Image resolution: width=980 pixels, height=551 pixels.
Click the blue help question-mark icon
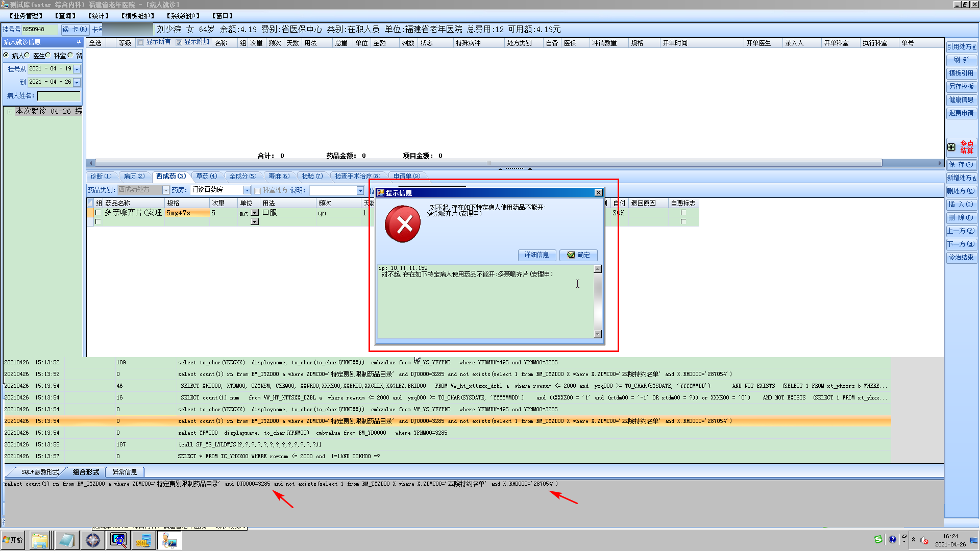(892, 540)
